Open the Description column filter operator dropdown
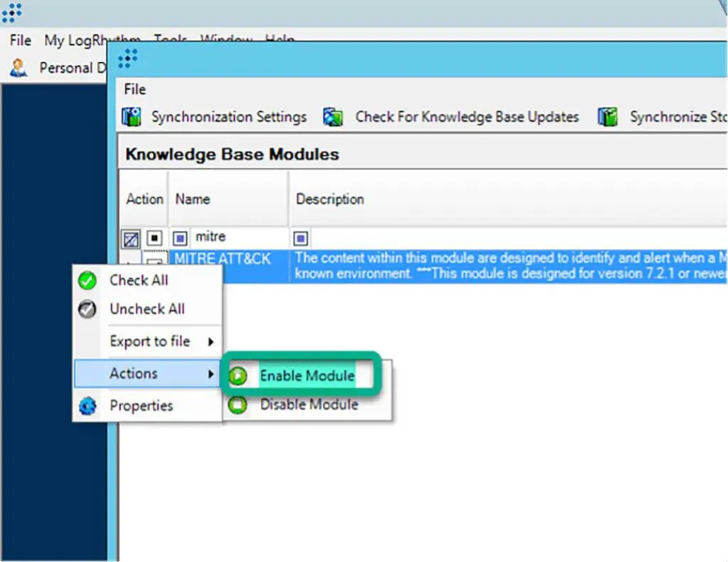 tap(301, 237)
